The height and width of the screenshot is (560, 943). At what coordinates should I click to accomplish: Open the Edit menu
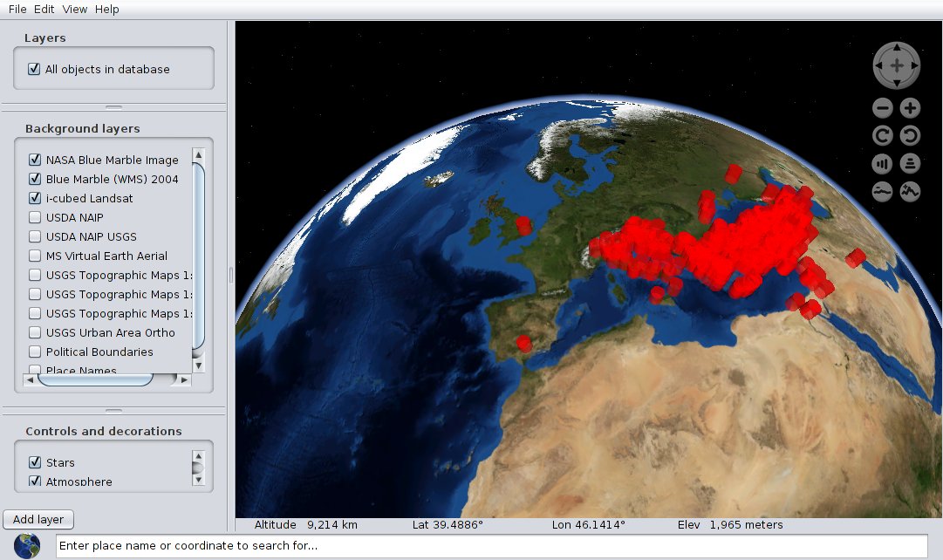[44, 9]
